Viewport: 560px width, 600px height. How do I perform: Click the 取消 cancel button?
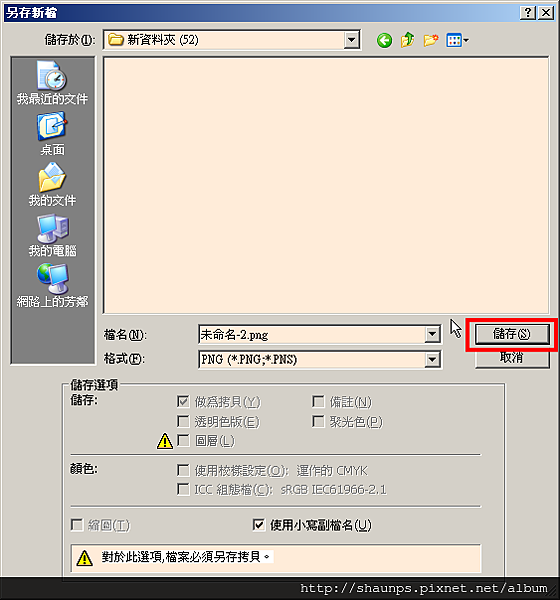[x=512, y=358]
